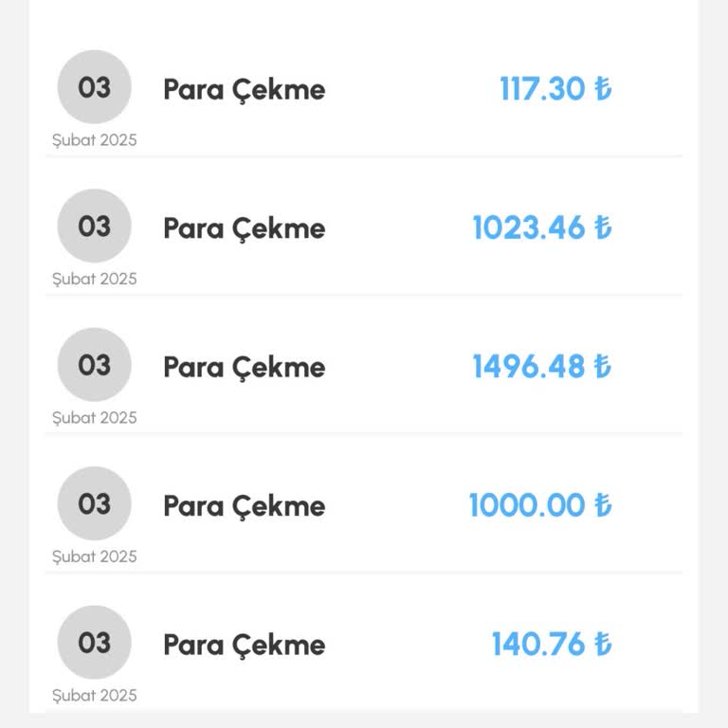Click the 03 date circle beside 1496.48 ₺
This screenshot has height=728, width=728.
[x=94, y=365]
